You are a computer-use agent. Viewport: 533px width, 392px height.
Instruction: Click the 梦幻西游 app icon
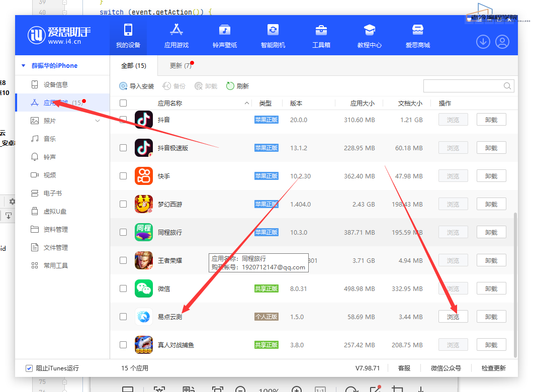point(144,204)
